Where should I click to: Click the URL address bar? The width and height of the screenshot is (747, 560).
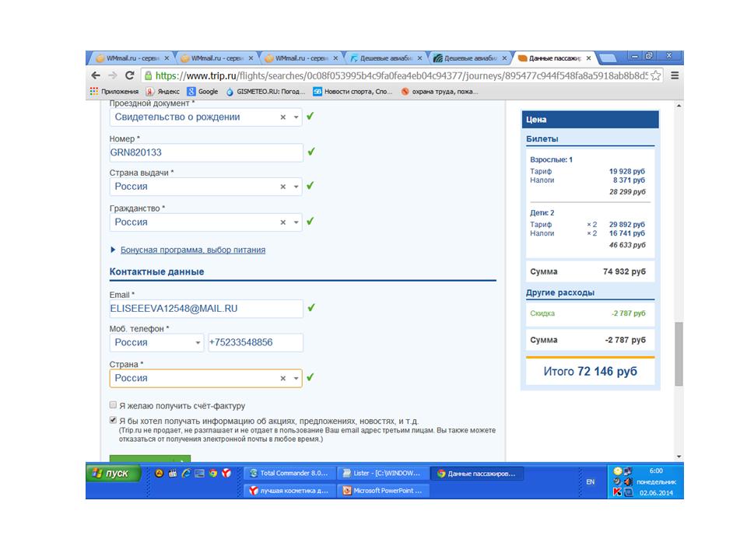[402, 75]
